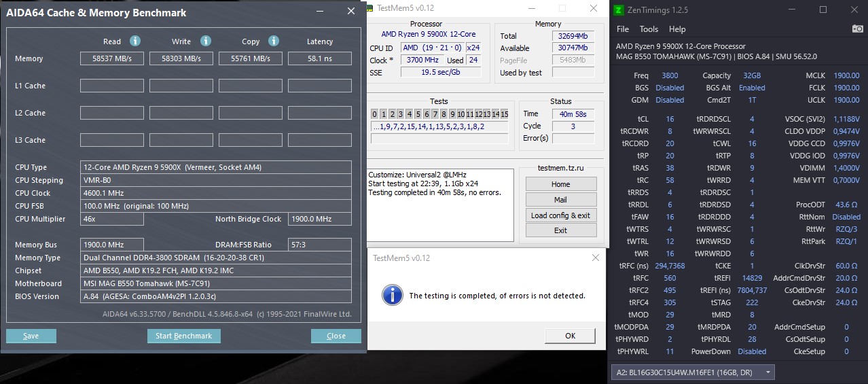
Task: Click CPU Clock value 4600.1 MHz
Action: pos(216,193)
